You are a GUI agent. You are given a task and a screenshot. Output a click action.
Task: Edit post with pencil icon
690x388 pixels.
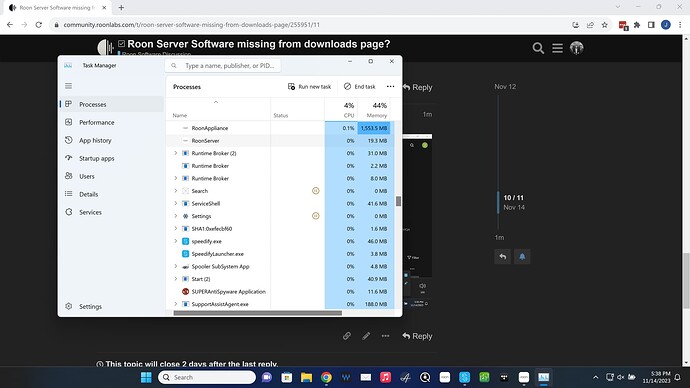click(366, 336)
